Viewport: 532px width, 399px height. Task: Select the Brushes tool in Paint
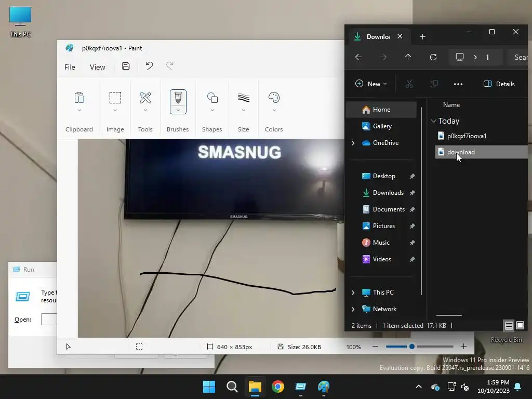pyautogui.click(x=178, y=98)
